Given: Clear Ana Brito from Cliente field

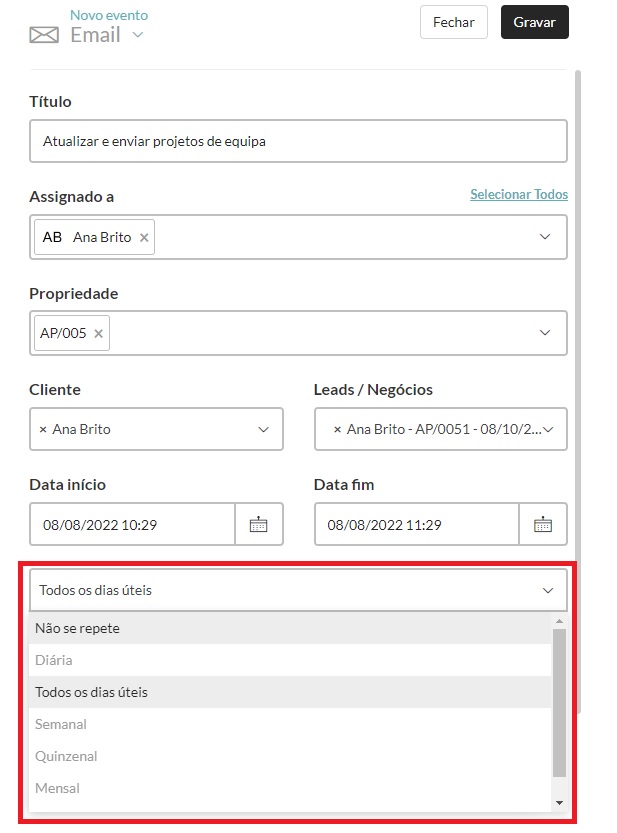Looking at the screenshot, I should pos(43,429).
